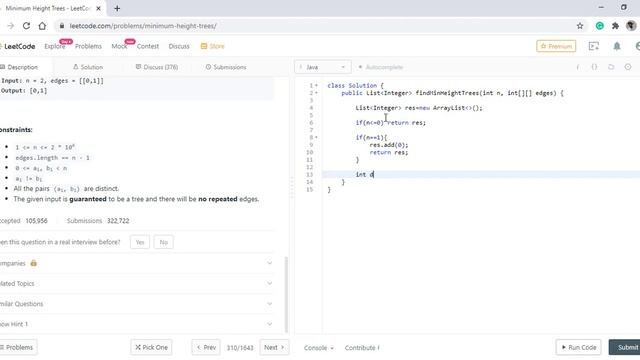Open the LeetCode playground icon

pos(594,46)
